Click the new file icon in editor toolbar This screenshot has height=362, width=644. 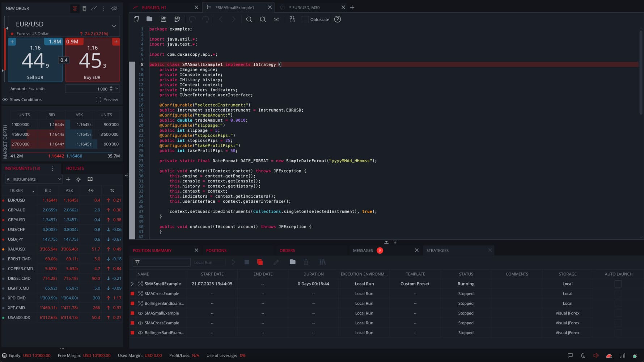click(136, 19)
